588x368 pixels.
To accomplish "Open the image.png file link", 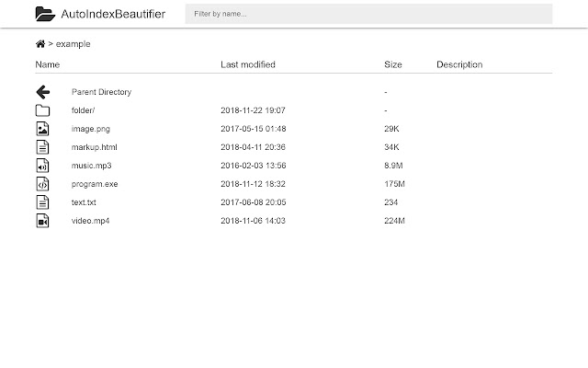I will click(x=91, y=129).
